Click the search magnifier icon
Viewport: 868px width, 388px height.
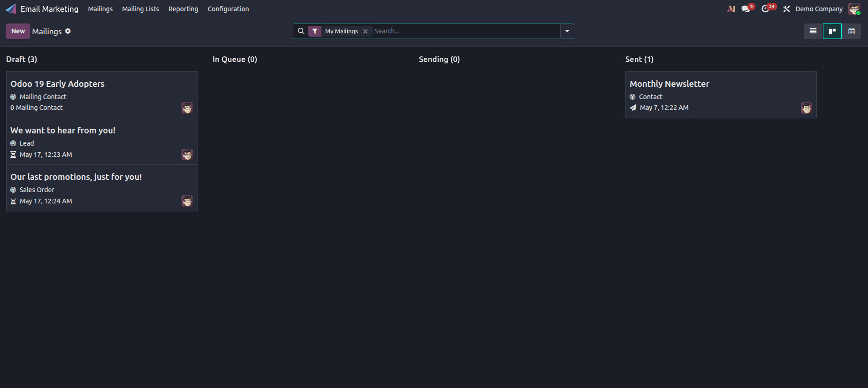click(301, 31)
